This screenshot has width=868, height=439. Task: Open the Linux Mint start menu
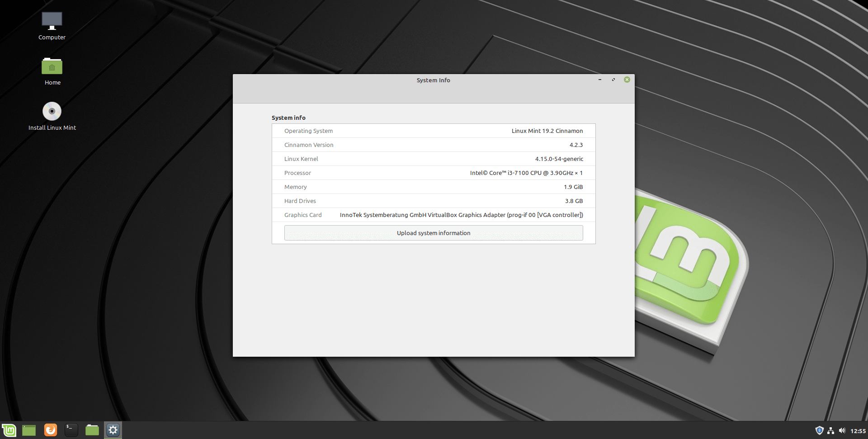(x=9, y=430)
